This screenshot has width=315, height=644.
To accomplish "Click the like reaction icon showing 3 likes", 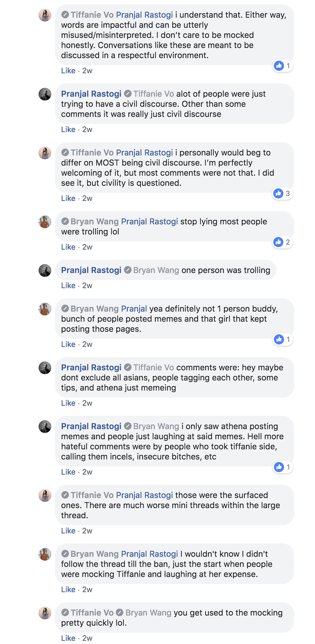I will (x=278, y=193).
